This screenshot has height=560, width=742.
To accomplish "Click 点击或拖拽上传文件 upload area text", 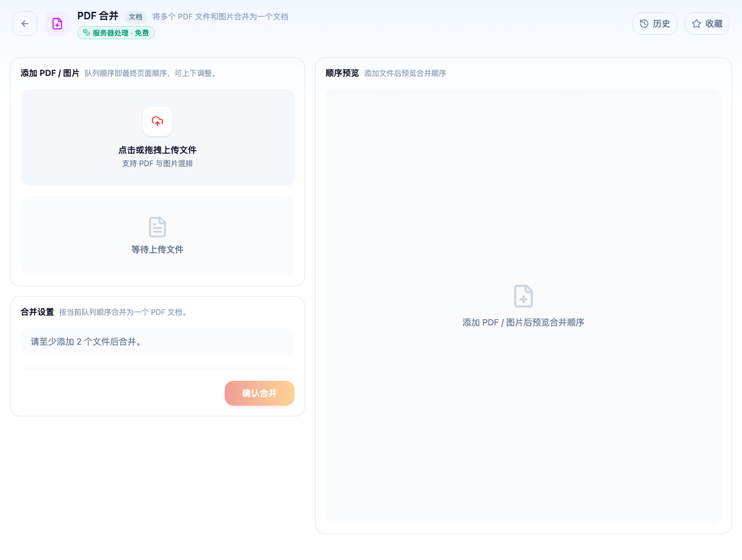I will [x=157, y=150].
